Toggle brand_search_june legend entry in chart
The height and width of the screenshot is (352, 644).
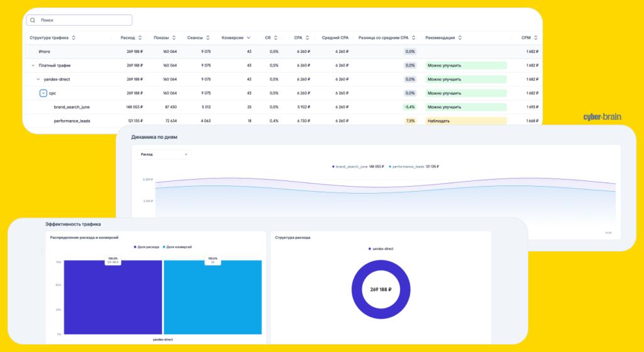pos(358,167)
